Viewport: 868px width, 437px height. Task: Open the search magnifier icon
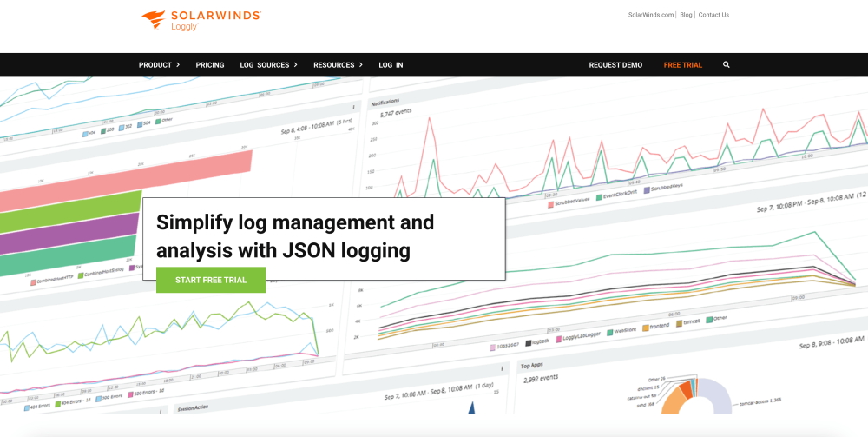tap(727, 65)
